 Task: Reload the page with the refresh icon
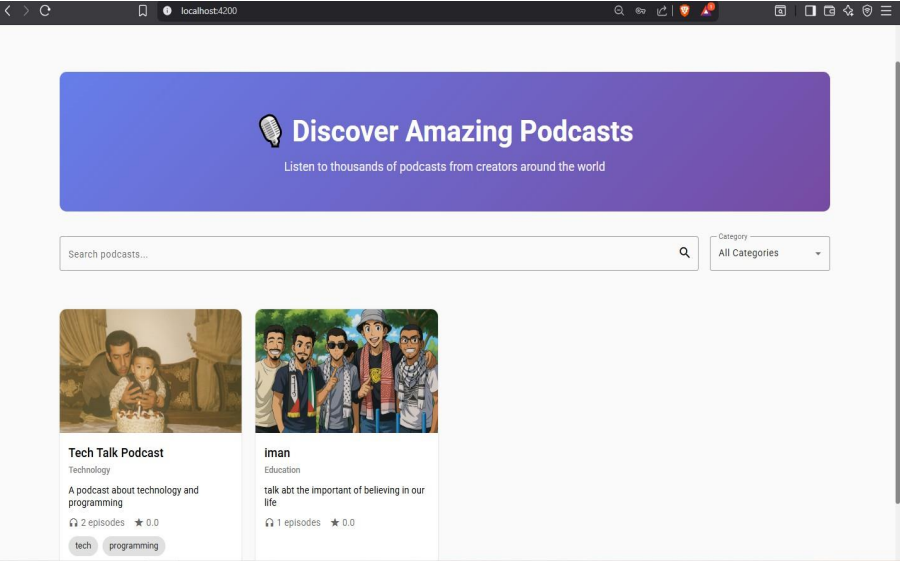pos(45,10)
